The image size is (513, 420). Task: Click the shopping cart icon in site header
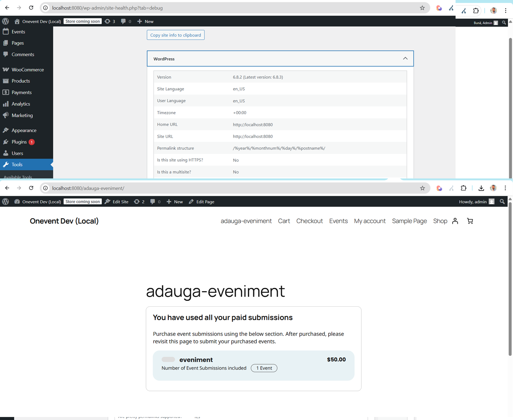pos(470,221)
